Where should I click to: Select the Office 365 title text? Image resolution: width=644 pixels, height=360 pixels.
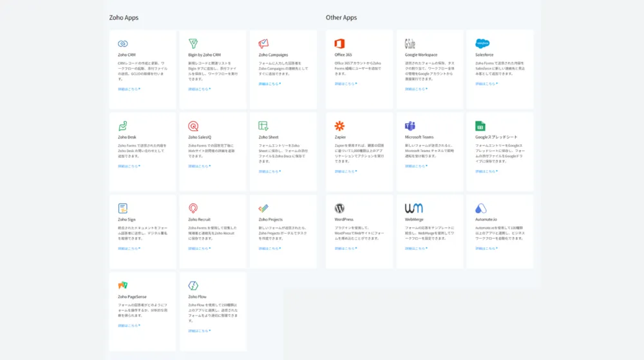(343, 55)
